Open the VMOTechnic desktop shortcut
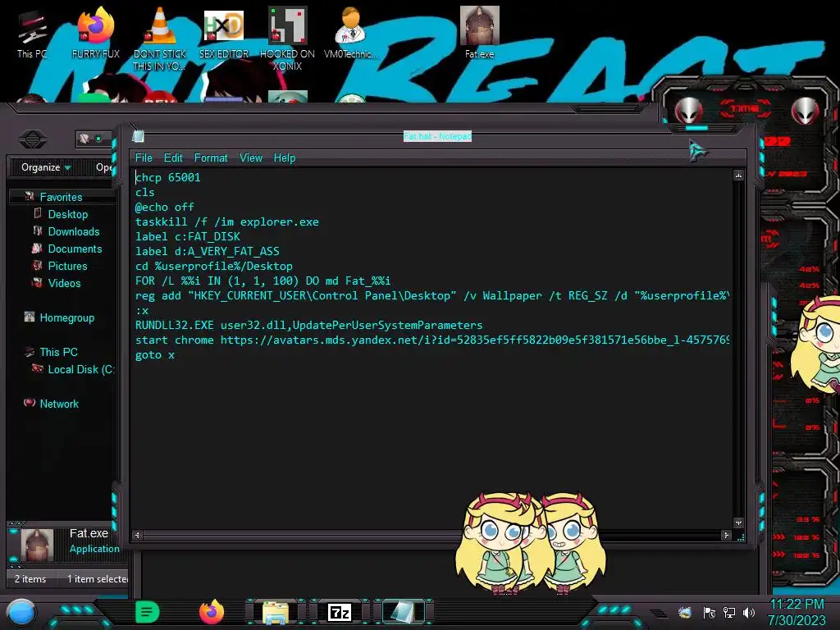The height and width of the screenshot is (630, 840). (x=350, y=33)
